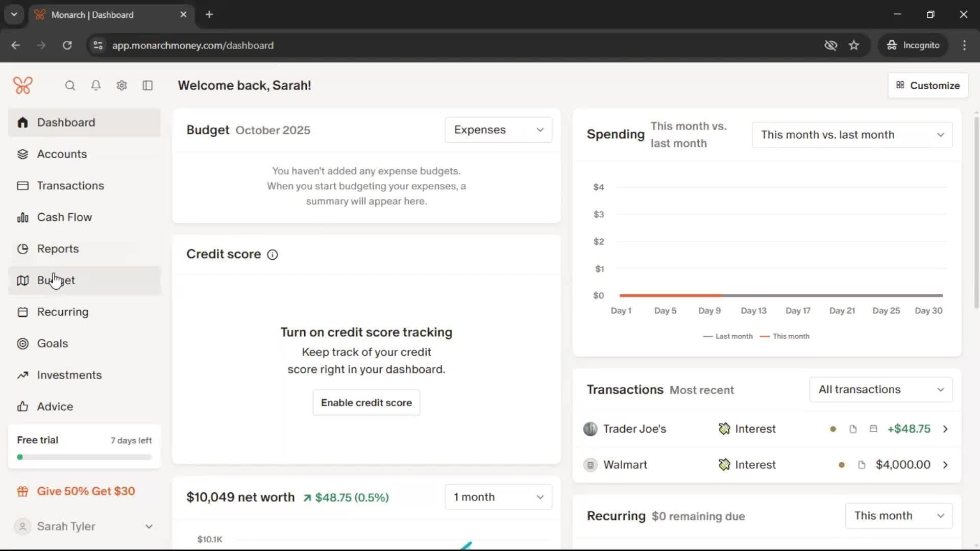Viewport: 980px width, 551px height.
Task: Open Walmart transaction details arrow
Action: pos(945,465)
